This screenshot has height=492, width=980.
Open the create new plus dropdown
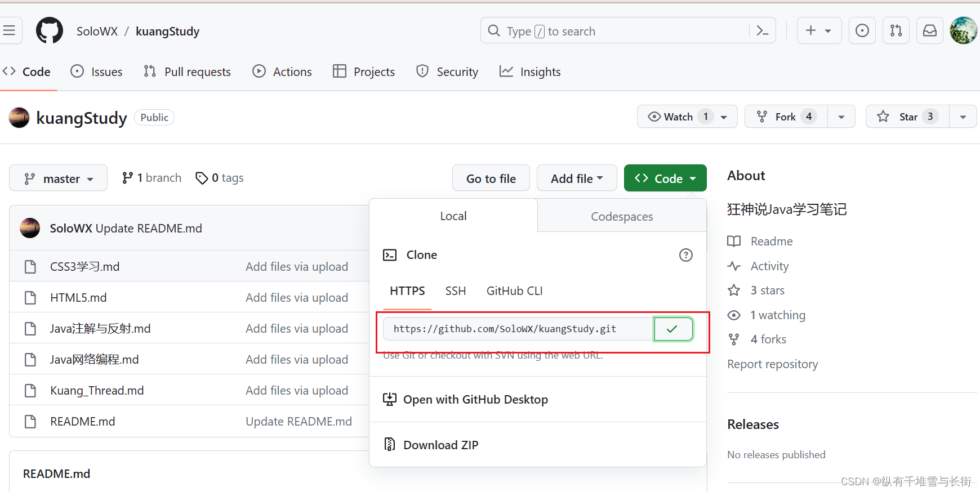[819, 30]
